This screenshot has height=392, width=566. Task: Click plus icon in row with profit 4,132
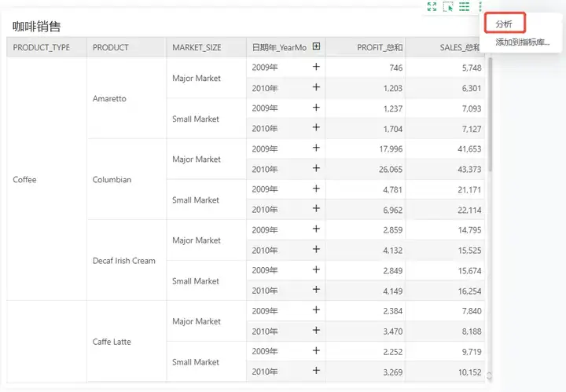click(x=316, y=249)
